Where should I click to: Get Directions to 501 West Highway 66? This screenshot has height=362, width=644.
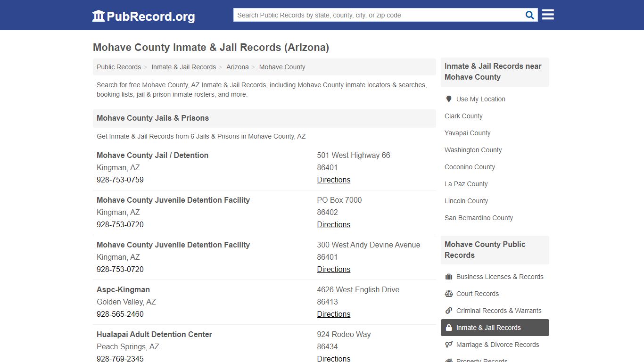[x=333, y=180]
